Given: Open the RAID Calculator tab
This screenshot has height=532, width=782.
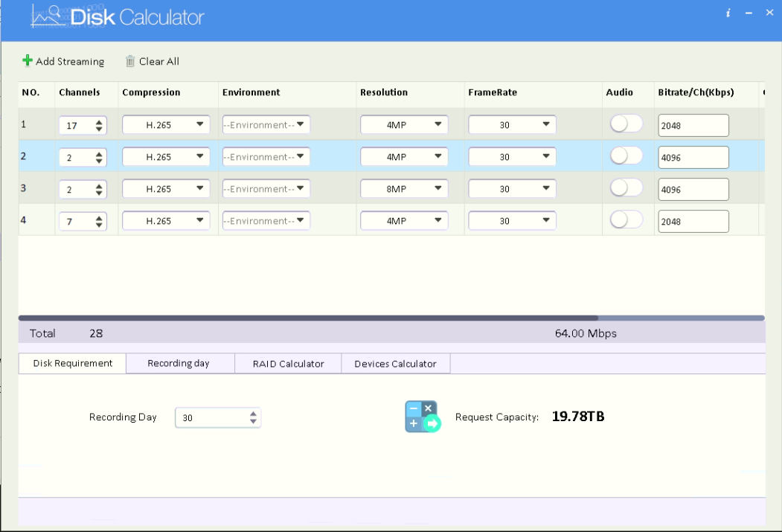Looking at the screenshot, I should [288, 364].
